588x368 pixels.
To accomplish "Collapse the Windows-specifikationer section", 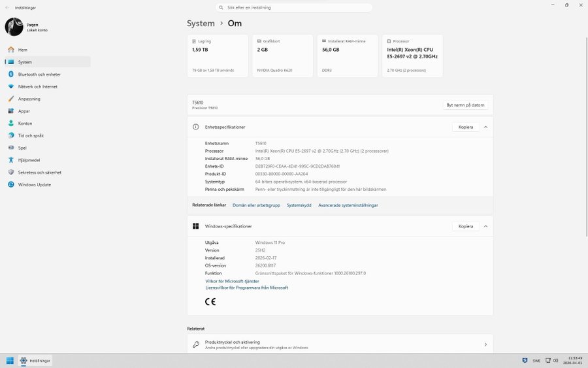I will pyautogui.click(x=485, y=226).
